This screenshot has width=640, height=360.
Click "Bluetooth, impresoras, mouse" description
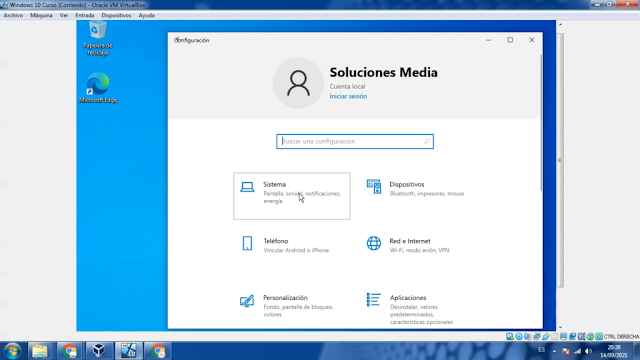point(427,194)
